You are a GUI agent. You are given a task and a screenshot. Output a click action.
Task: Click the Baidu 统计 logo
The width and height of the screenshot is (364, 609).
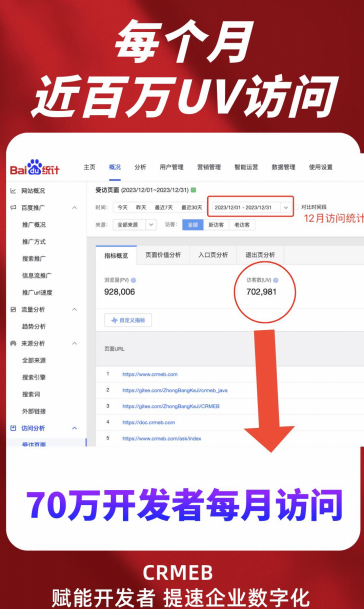tap(35, 168)
